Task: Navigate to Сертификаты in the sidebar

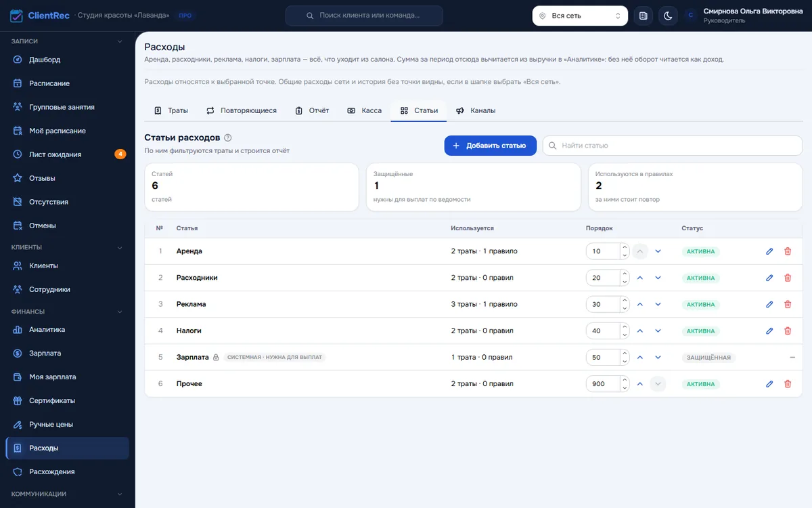Action: tap(68, 401)
